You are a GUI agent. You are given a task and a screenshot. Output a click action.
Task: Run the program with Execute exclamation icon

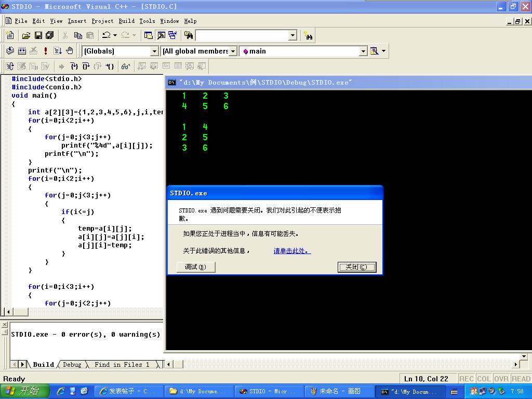click(x=46, y=51)
